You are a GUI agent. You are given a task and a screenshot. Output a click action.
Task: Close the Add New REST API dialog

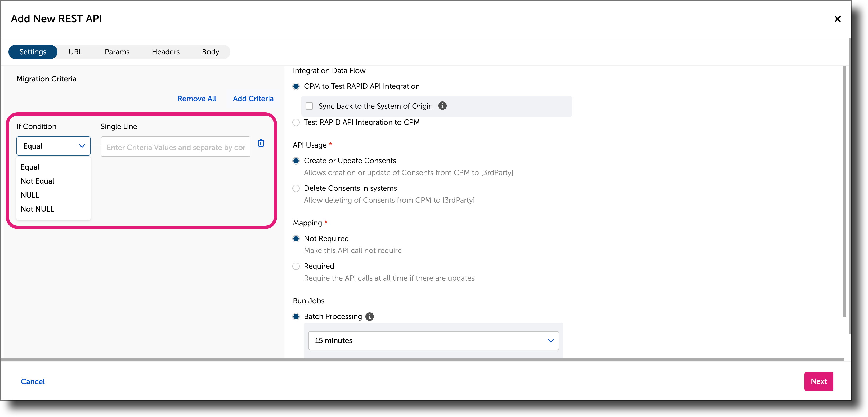click(838, 19)
